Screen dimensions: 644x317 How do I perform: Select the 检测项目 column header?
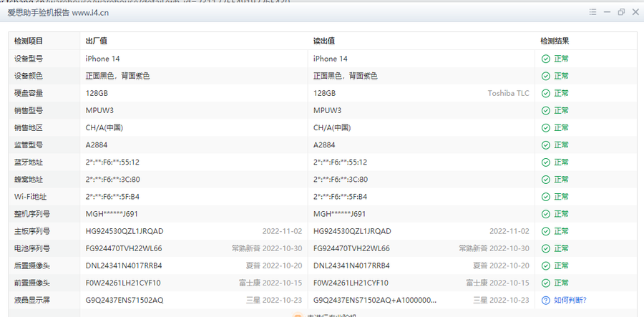click(x=29, y=41)
